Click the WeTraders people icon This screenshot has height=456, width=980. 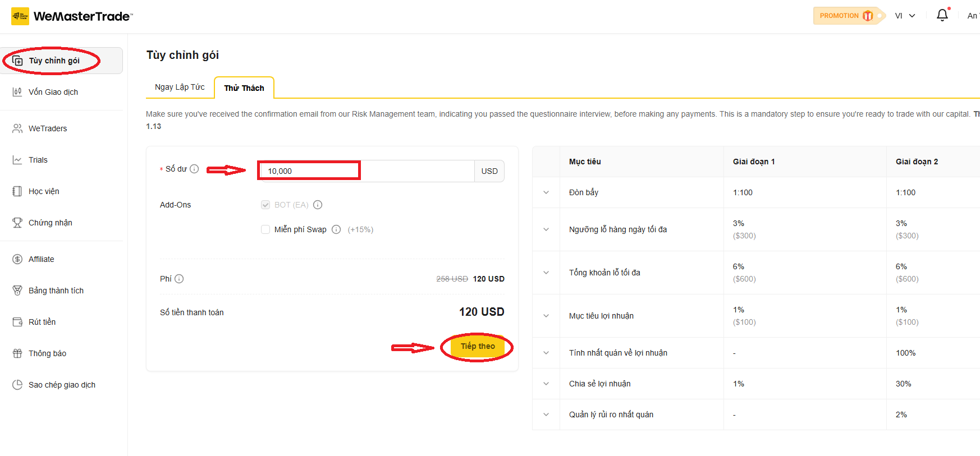pos(17,128)
